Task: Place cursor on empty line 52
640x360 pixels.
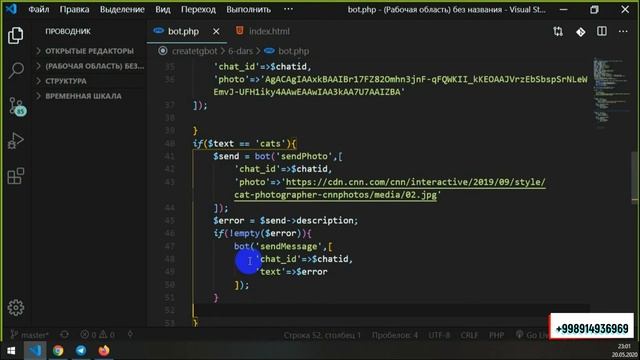Action: (x=390, y=310)
